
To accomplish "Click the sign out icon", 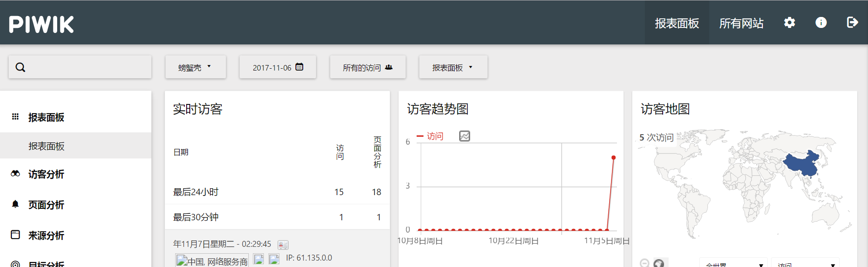I will [852, 22].
